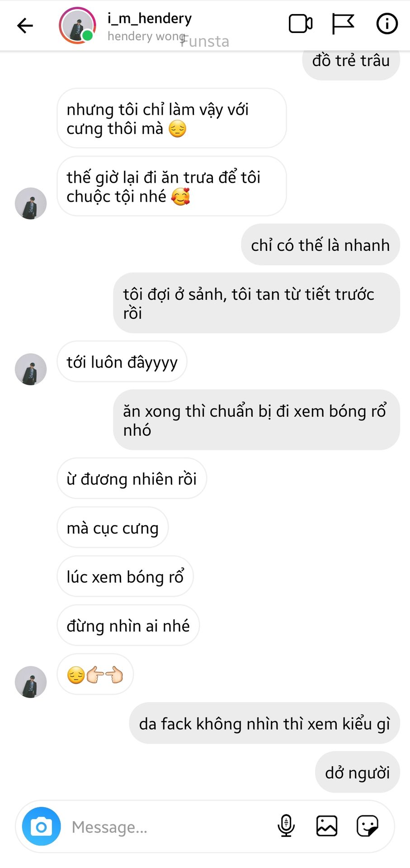Select the 'đồ trẻ trâu' message bubble
Screen dimensions: 410x868
pos(351,63)
